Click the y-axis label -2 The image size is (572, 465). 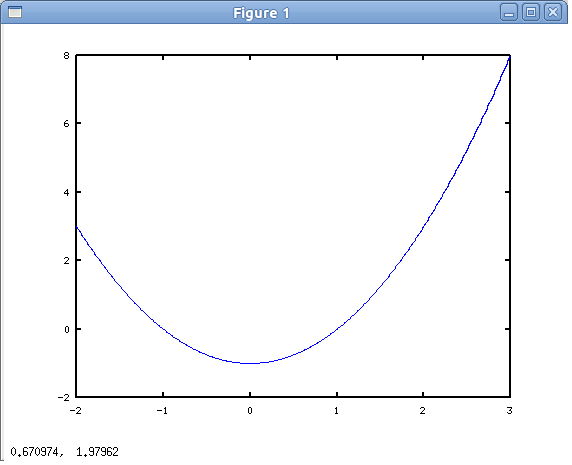(x=63, y=398)
